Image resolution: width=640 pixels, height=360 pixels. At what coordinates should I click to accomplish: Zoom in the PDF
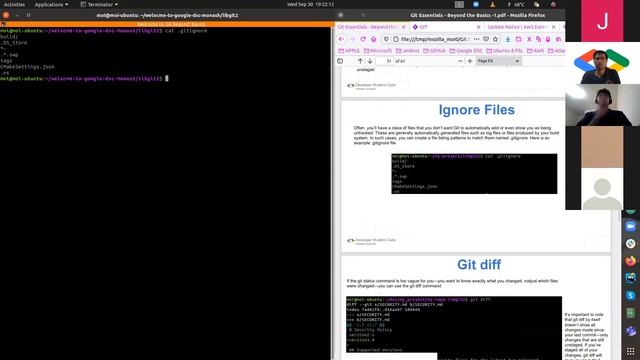(470, 61)
